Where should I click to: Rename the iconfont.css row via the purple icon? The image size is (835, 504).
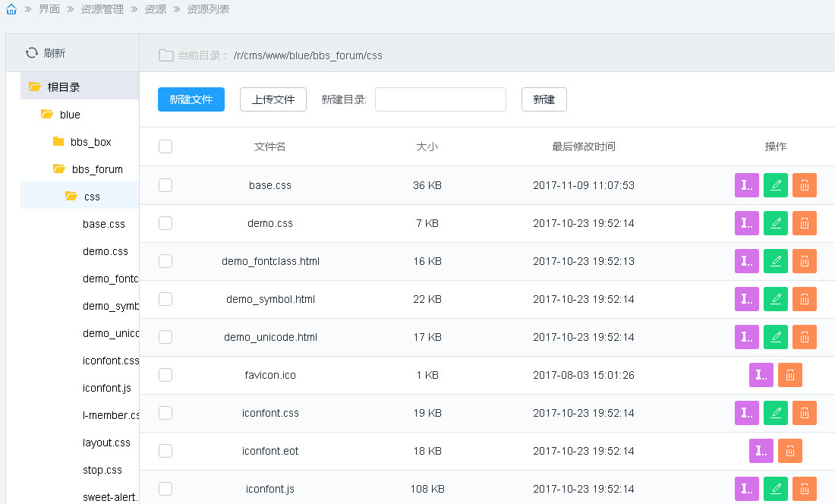[x=747, y=413]
